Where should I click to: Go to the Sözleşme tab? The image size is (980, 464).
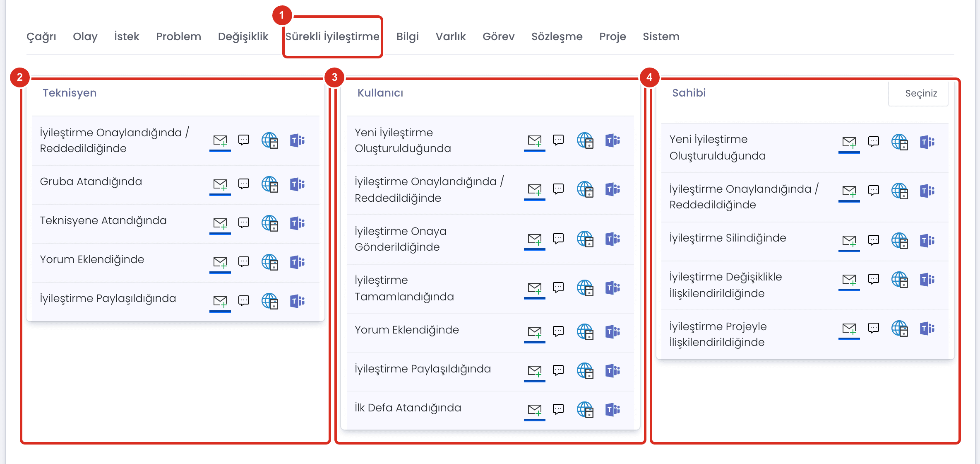[557, 36]
